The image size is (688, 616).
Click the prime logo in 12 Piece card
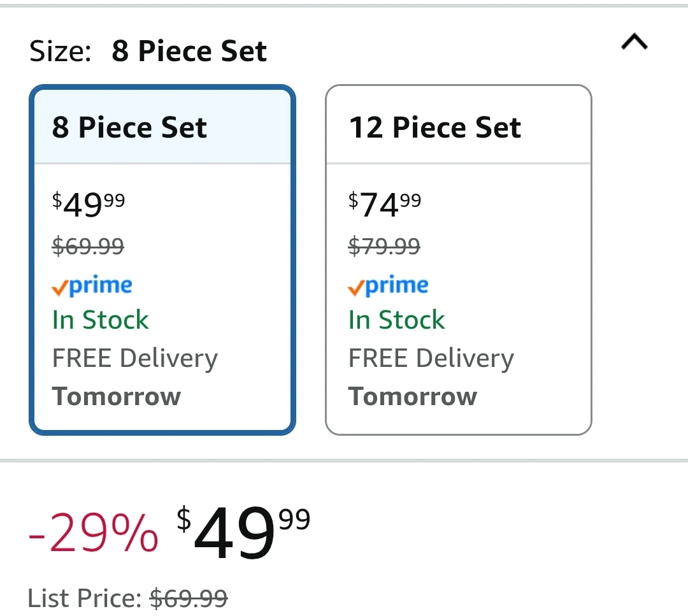[x=388, y=285]
